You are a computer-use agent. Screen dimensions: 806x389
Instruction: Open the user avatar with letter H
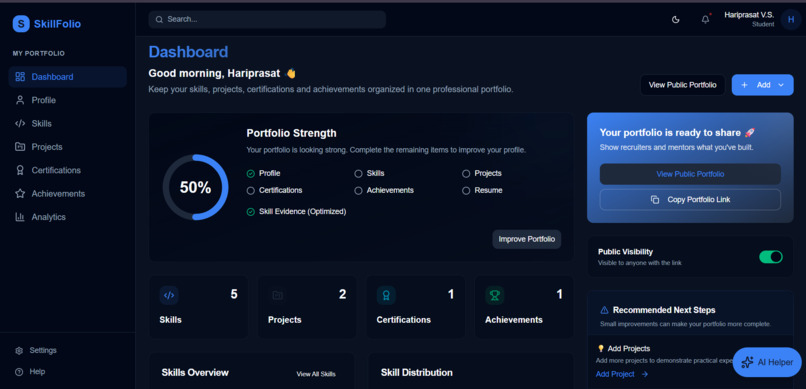(791, 20)
